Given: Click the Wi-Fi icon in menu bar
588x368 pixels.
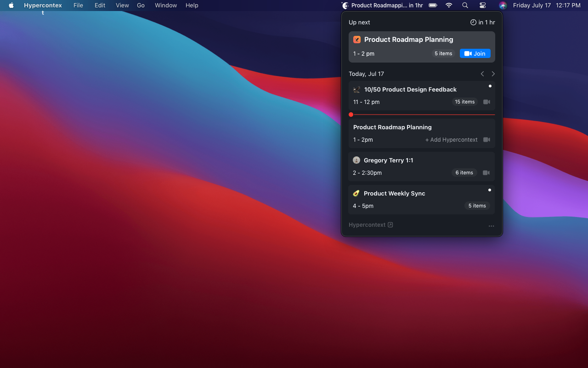Looking at the screenshot, I should (x=449, y=6).
